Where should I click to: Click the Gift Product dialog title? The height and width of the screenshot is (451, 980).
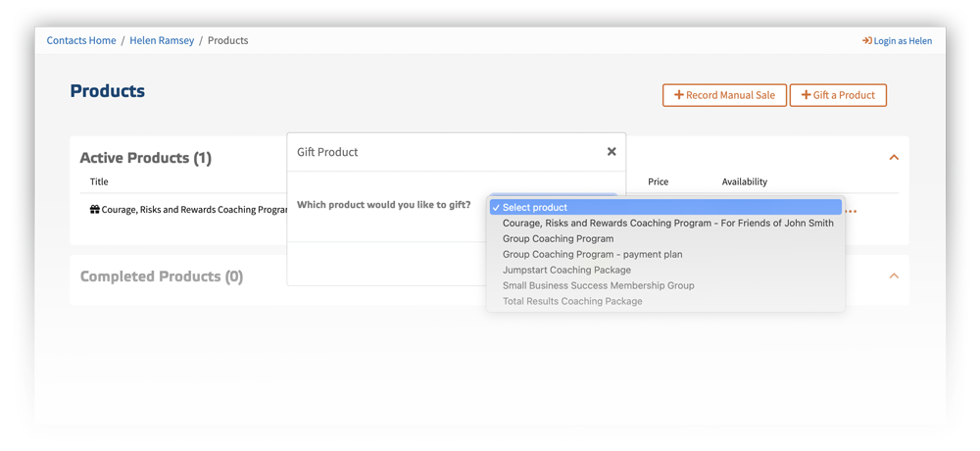[x=327, y=152]
